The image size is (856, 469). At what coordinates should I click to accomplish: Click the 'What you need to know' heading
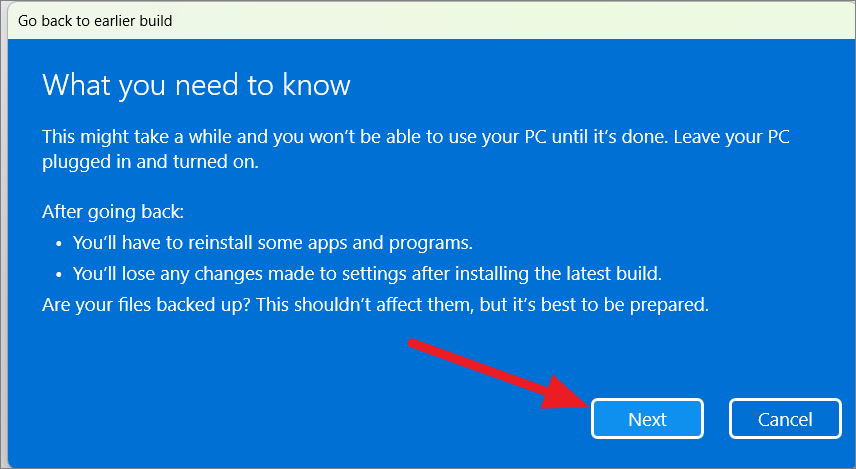tap(196, 85)
